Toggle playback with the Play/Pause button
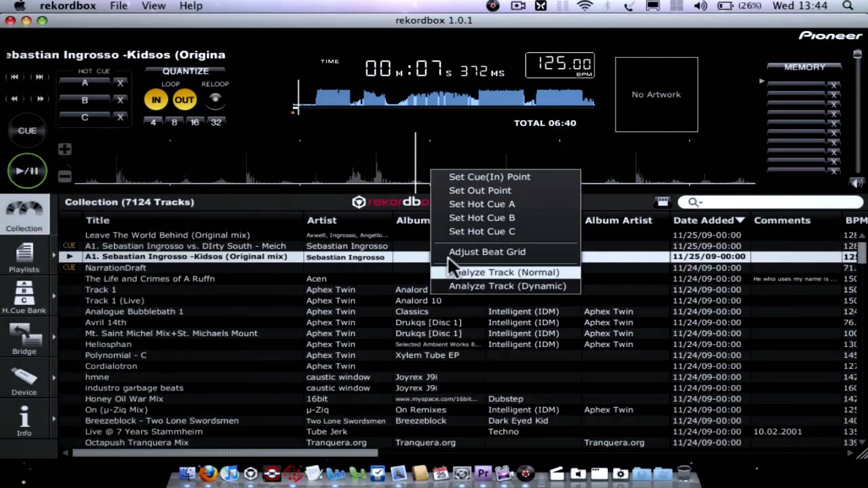 [x=27, y=171]
